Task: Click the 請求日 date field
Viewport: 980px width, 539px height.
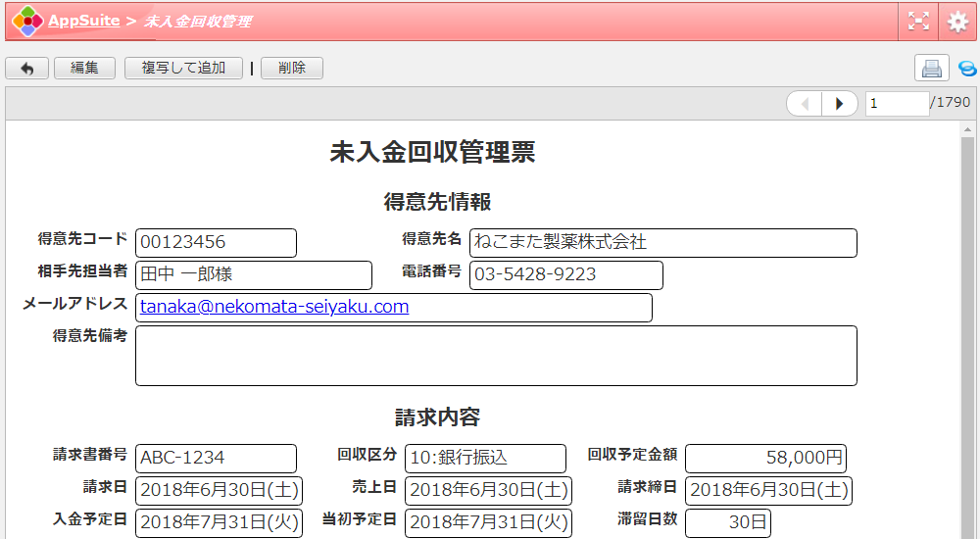Action: 219,490
